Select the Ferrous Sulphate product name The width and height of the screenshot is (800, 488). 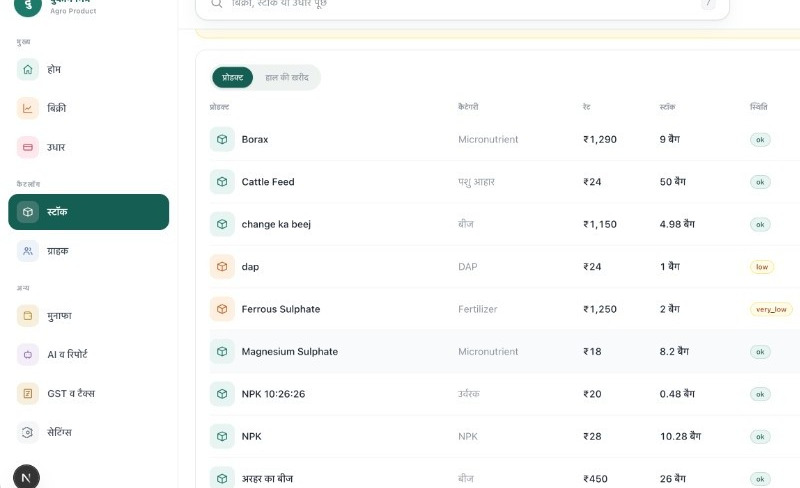[x=281, y=309]
